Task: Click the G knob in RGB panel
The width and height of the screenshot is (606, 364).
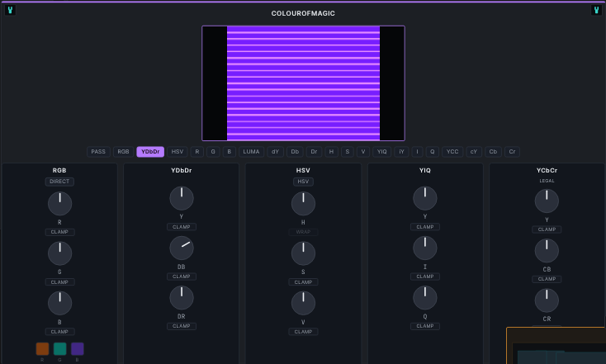Action: pos(59,253)
